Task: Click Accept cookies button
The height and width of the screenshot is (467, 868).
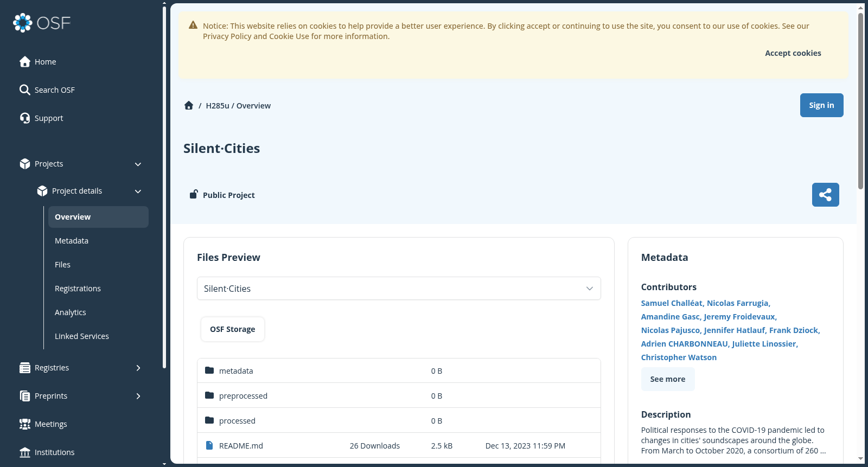Action: coord(793,53)
